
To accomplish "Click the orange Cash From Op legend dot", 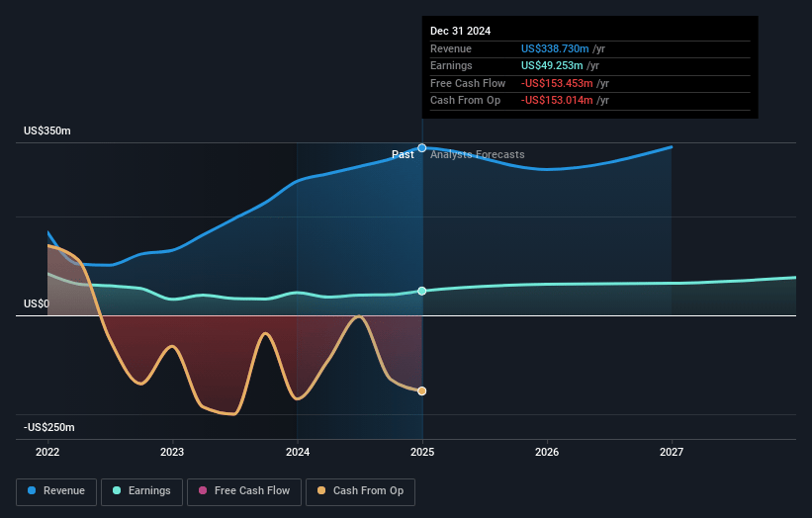I will tap(321, 490).
